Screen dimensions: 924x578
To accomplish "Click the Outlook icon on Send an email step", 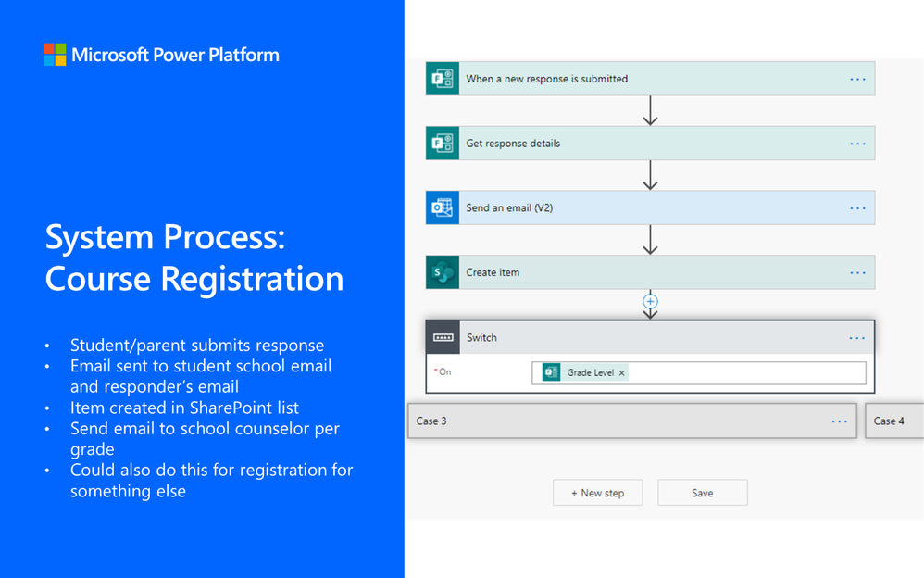I will click(x=443, y=208).
